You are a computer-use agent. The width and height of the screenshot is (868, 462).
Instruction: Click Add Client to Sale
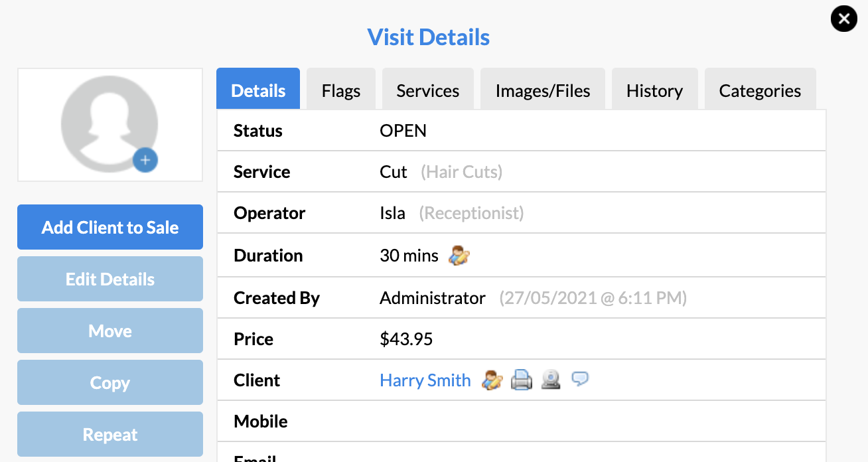point(109,227)
